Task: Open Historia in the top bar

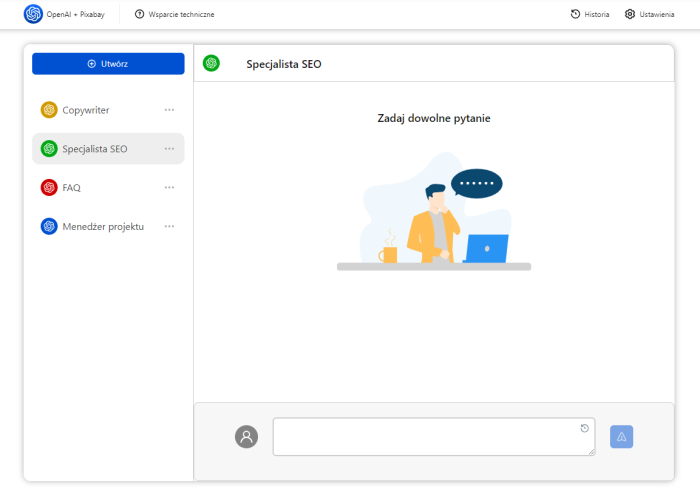Action: click(x=590, y=14)
